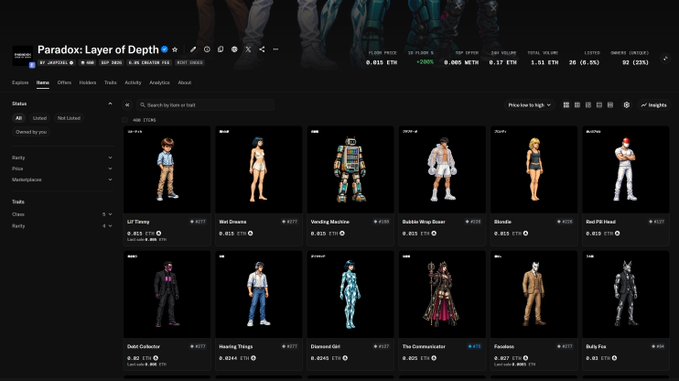The width and height of the screenshot is (679, 381).
Task: Click the rarity rank icon on The Communicator card
Action: (x=470, y=346)
